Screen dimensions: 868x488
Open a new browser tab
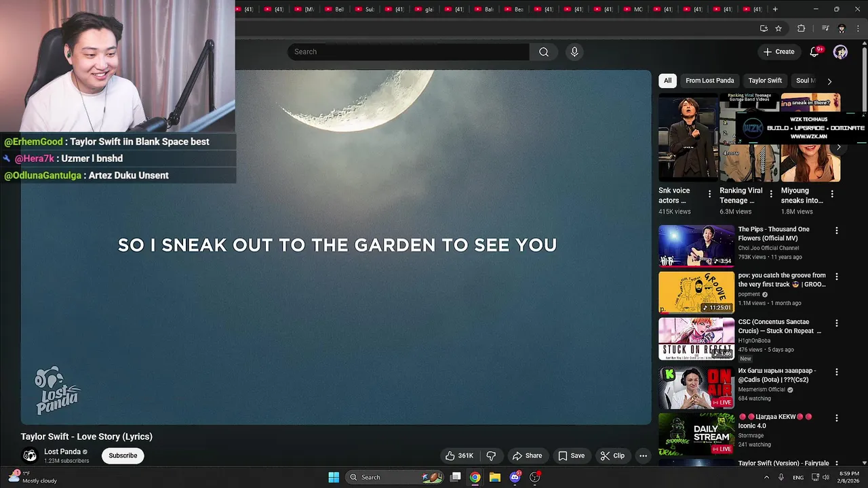tap(775, 9)
